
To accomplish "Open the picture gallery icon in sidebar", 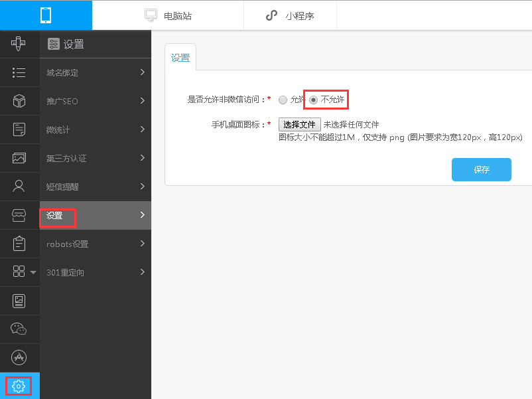I will click(x=19, y=158).
